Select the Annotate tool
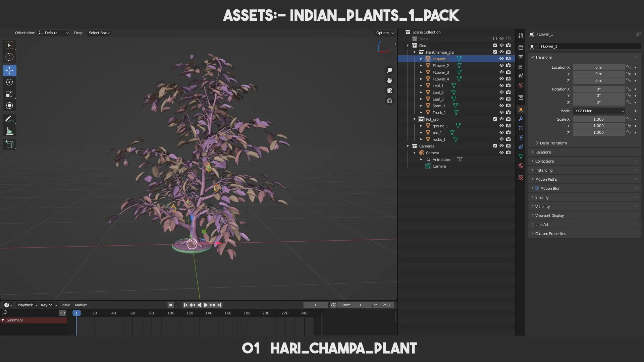644x362 pixels. 9,119
